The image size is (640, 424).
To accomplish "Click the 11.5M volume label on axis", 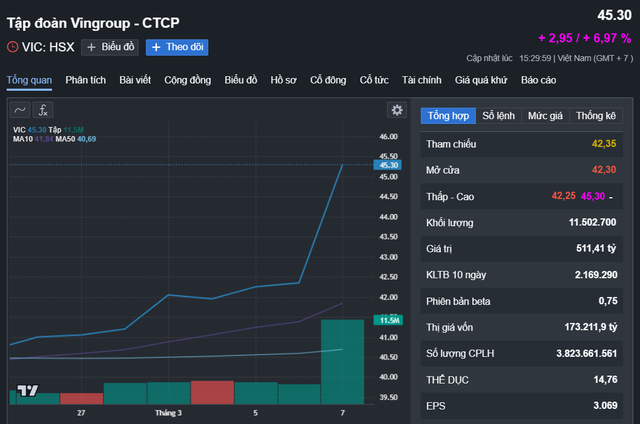I will [389, 320].
